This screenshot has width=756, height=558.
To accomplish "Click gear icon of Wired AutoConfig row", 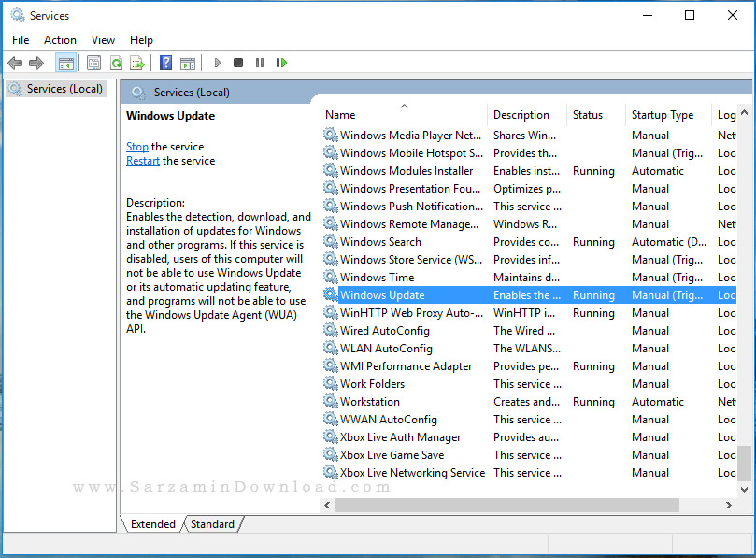I will (x=330, y=330).
